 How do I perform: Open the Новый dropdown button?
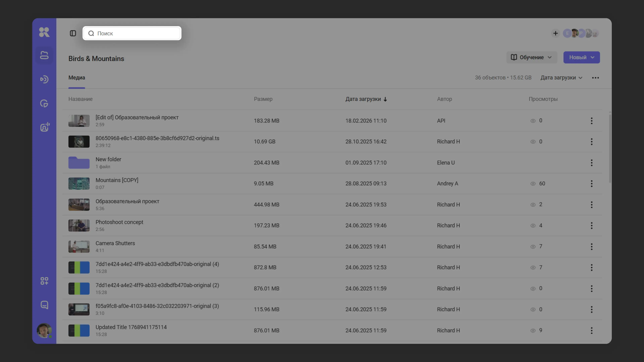(x=581, y=57)
